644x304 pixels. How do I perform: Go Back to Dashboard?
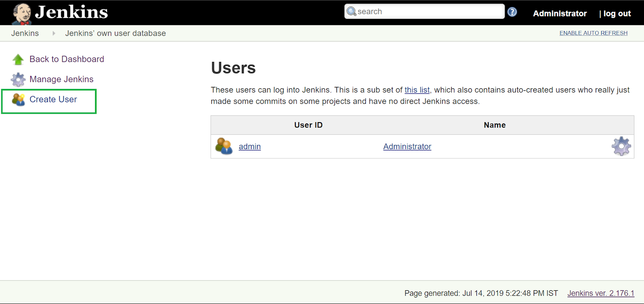67,59
